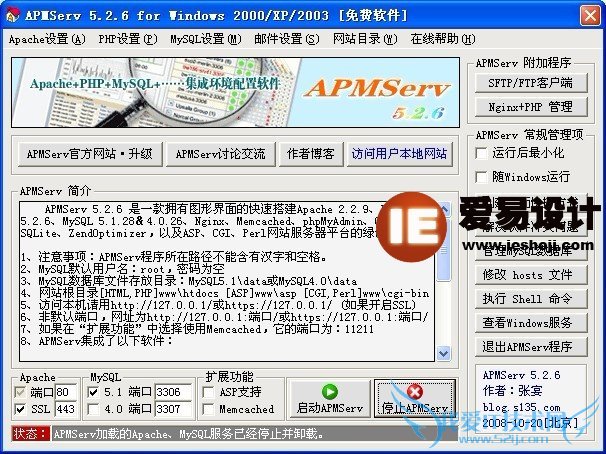Screen dimensions: 606x454
Task: Open Nginx+PHP 管理
Action: [x=531, y=107]
